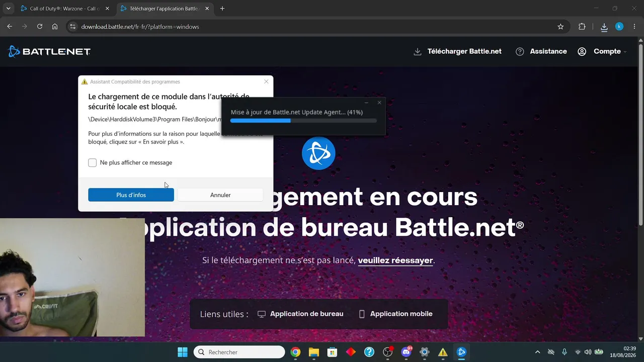Viewport: 644px width, 362px height.
Task: Close the Battle.net Update Agent window
Action: (x=379, y=103)
